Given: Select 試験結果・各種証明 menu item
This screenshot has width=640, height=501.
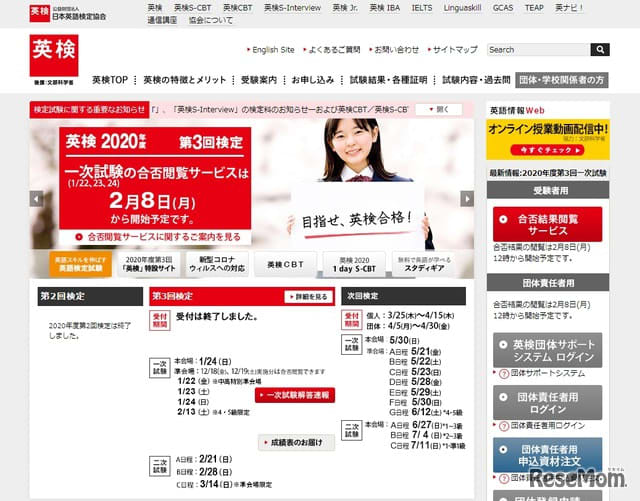Looking at the screenshot, I should pyautogui.click(x=388, y=80).
